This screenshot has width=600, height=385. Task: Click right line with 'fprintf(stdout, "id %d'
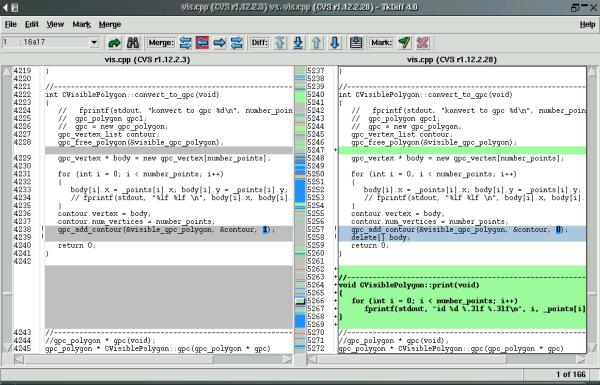pos(475,308)
